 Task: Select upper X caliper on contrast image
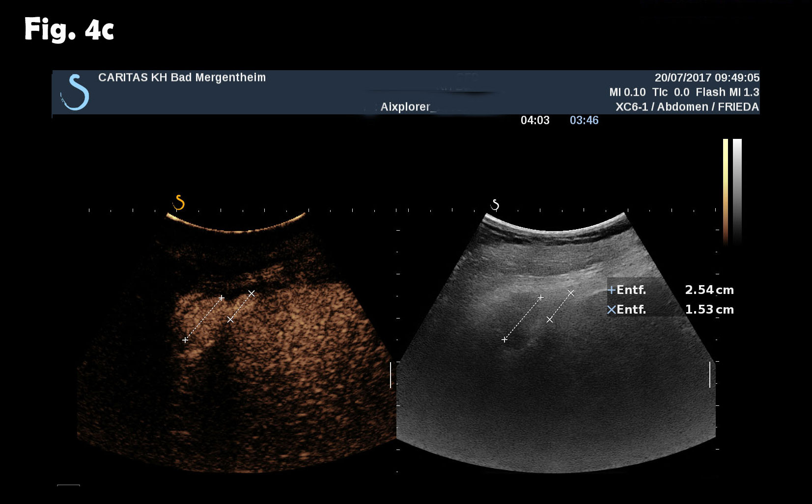(252, 293)
